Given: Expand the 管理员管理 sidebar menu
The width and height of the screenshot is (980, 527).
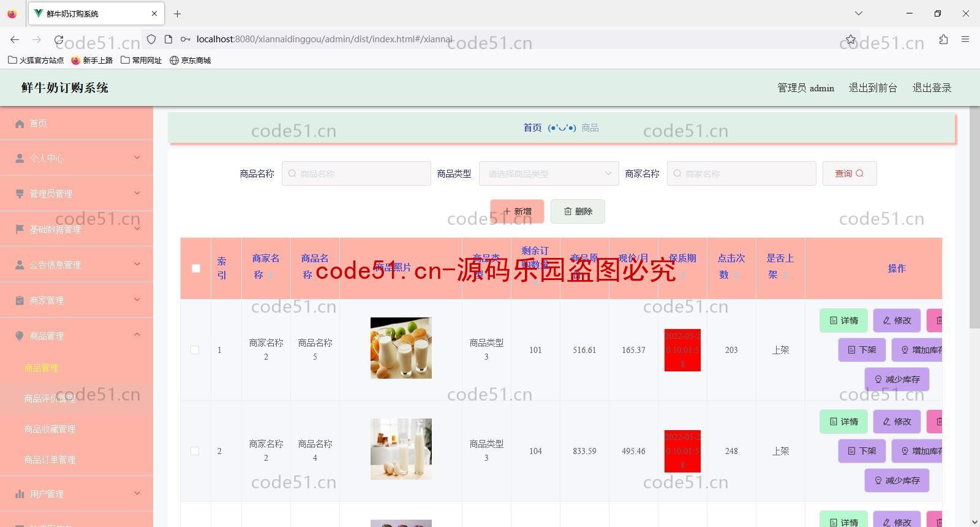Looking at the screenshot, I should pos(137,193).
